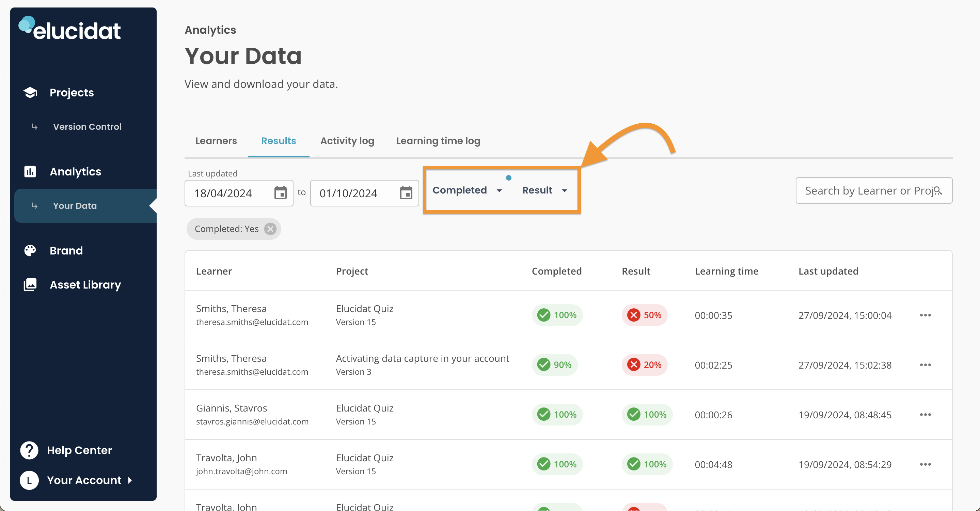980x511 pixels.
Task: Click the Project column header
Action: click(352, 271)
